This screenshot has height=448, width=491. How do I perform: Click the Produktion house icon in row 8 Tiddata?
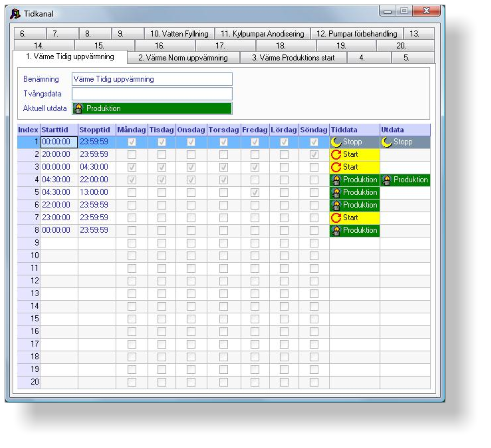(x=336, y=230)
